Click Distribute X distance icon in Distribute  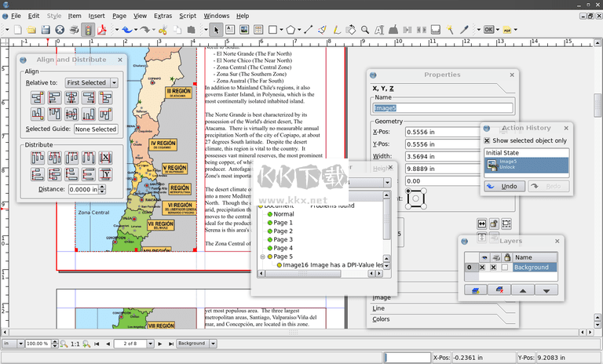[107, 158]
